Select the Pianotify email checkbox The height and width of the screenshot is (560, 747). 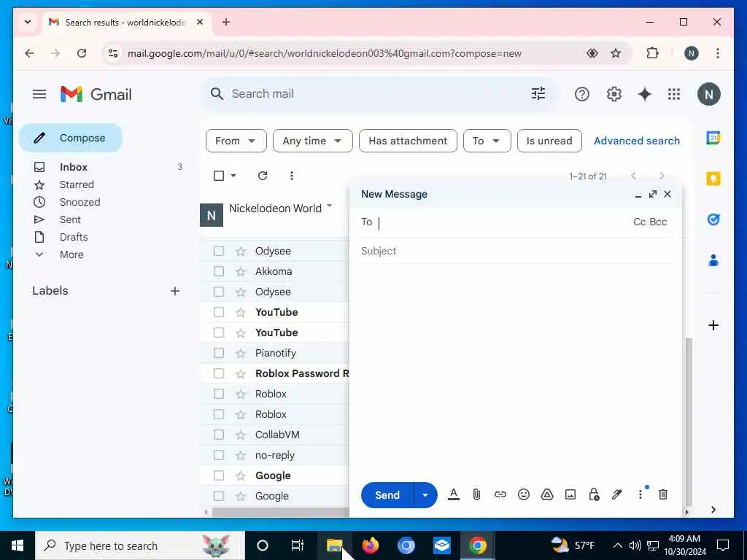coord(219,353)
